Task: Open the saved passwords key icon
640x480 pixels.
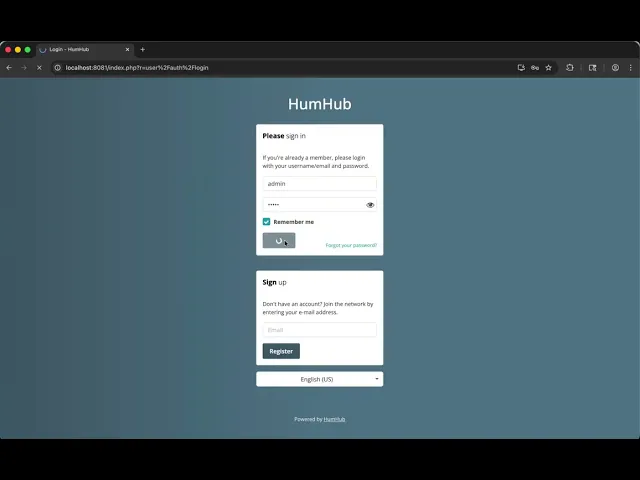Action: coord(535,68)
